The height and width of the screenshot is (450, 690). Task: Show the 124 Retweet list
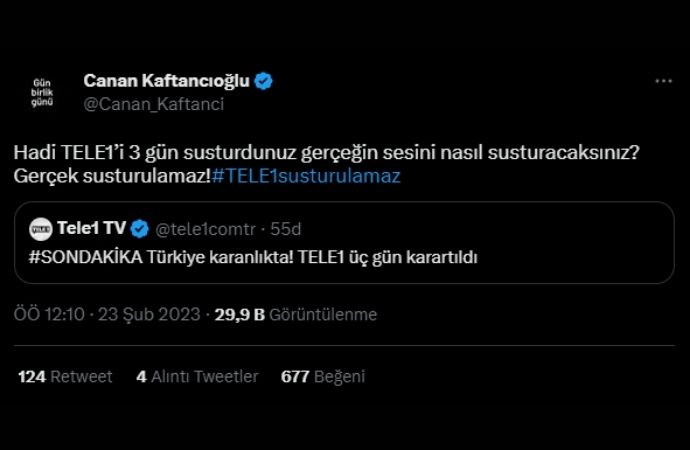[65, 377]
